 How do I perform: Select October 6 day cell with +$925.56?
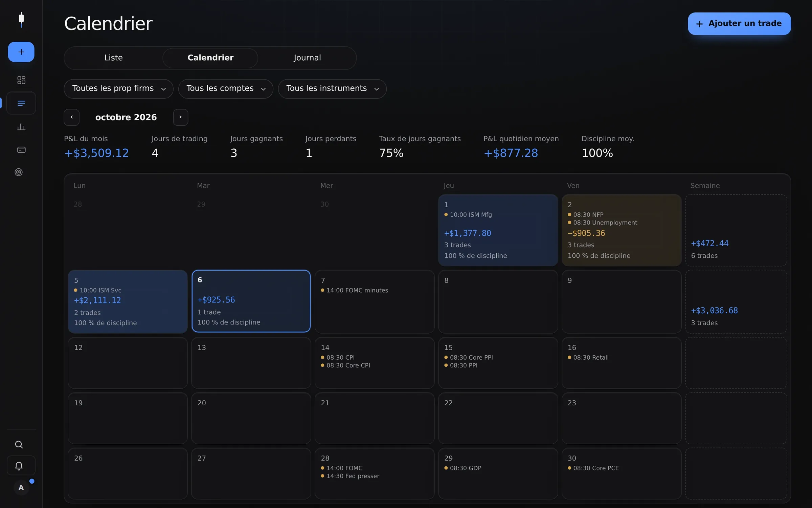tap(251, 301)
